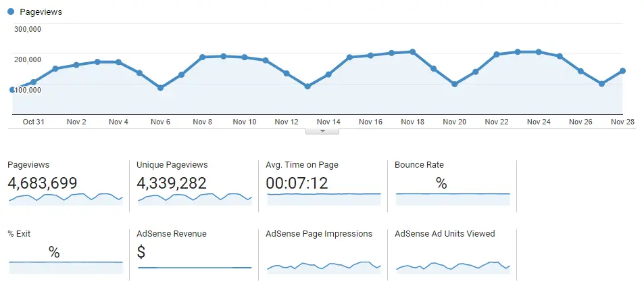Viewport: 644px width, 288px height.
Task: Click the Nov 18 x-axis label
Action: (x=413, y=122)
